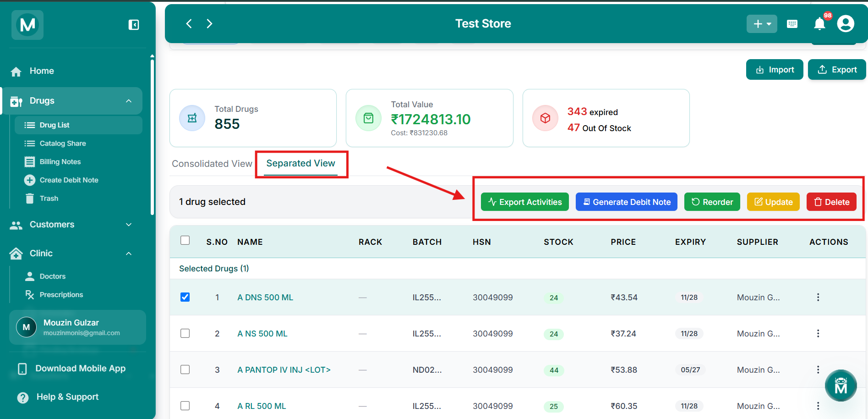868x419 pixels.
Task: Click the Total Value shopping bag icon
Action: click(x=369, y=118)
